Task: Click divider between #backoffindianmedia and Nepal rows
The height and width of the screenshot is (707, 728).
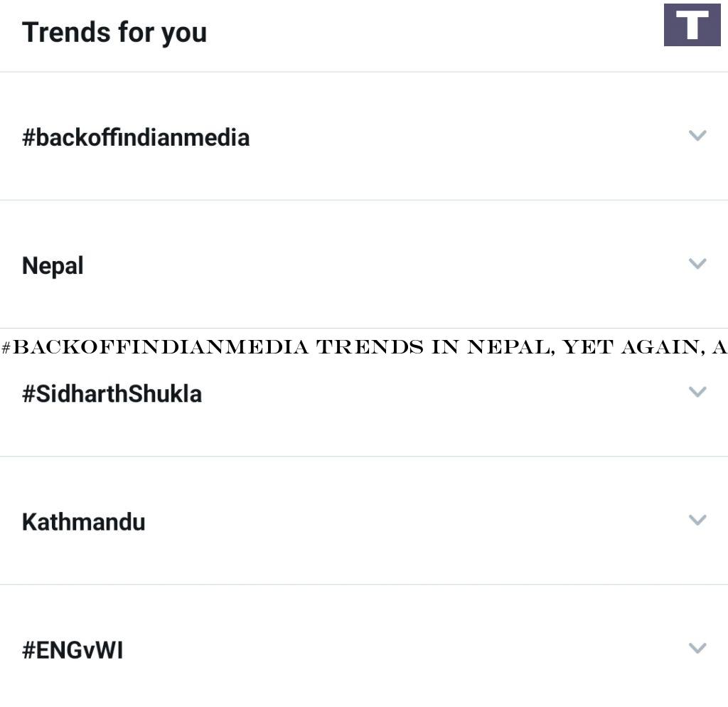Action: (364, 200)
